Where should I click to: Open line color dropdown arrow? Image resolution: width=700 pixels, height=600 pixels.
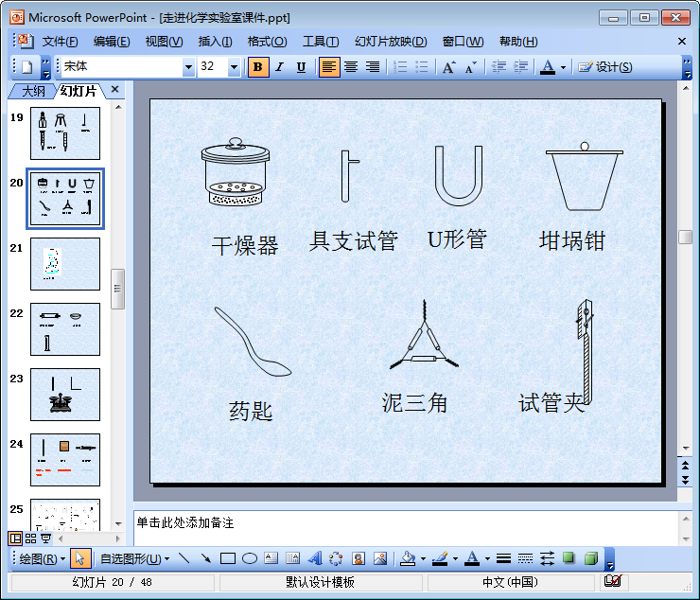[455, 559]
